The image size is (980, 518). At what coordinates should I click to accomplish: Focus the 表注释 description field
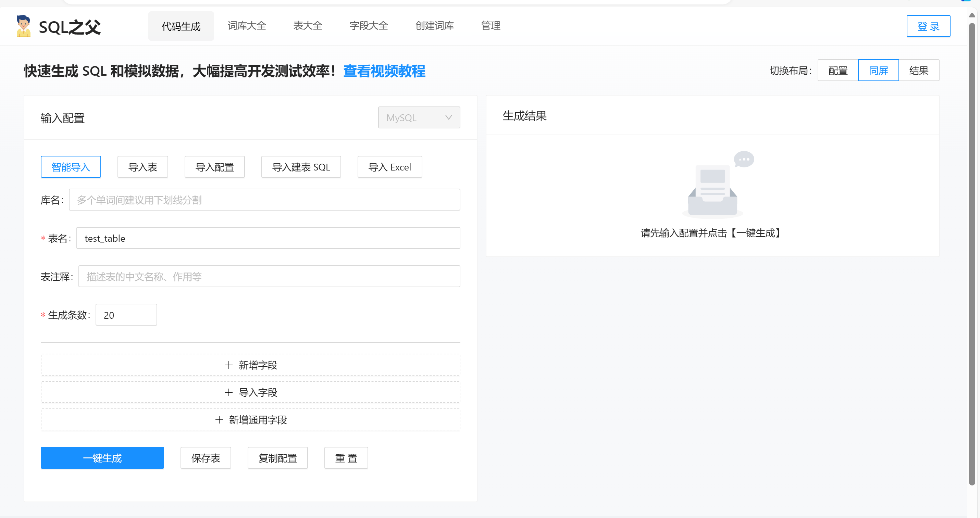[x=269, y=277]
